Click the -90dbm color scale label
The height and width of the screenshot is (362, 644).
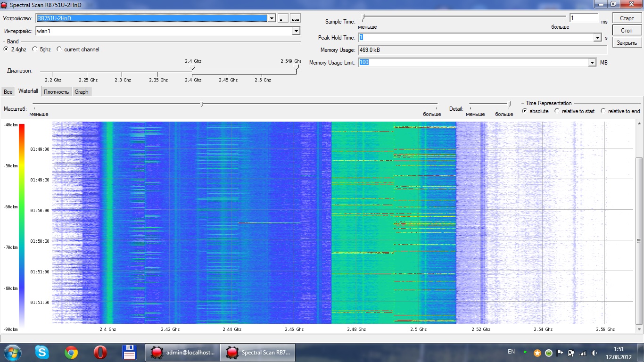(x=11, y=329)
